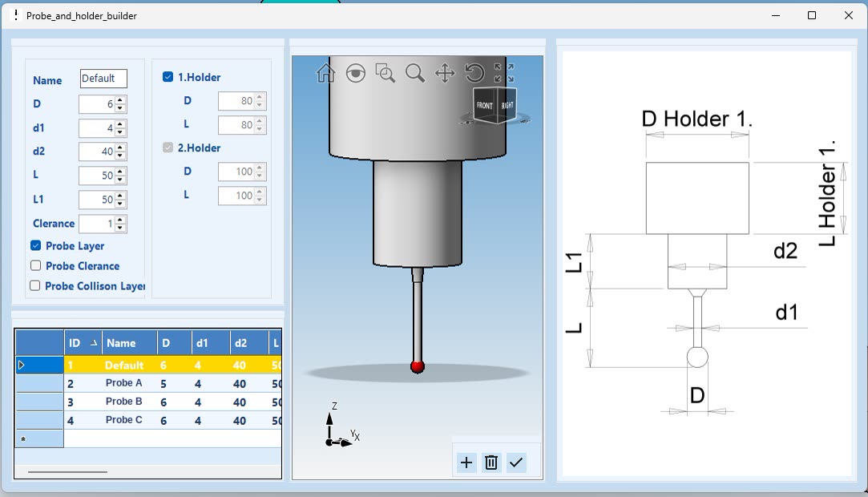Add a new probe with plus icon
868x497 pixels.
466,463
